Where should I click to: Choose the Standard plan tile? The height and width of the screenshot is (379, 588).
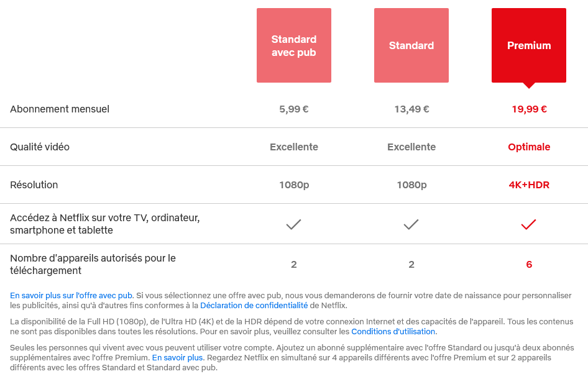tap(411, 45)
